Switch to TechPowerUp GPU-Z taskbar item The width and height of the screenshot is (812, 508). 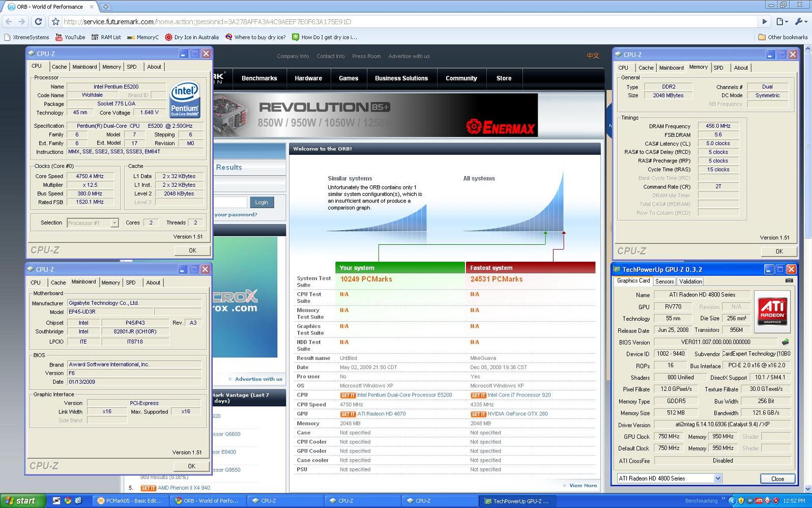tap(518, 501)
